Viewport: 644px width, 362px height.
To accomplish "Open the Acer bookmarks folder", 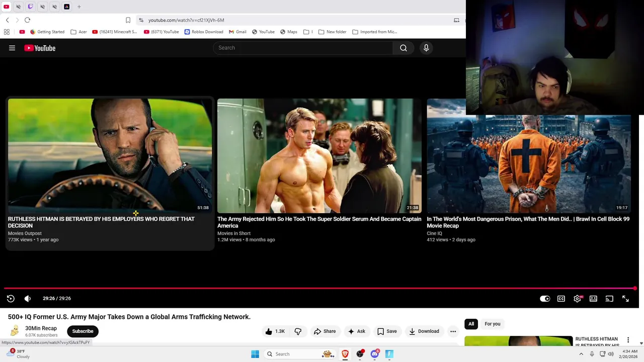I will (x=78, y=32).
